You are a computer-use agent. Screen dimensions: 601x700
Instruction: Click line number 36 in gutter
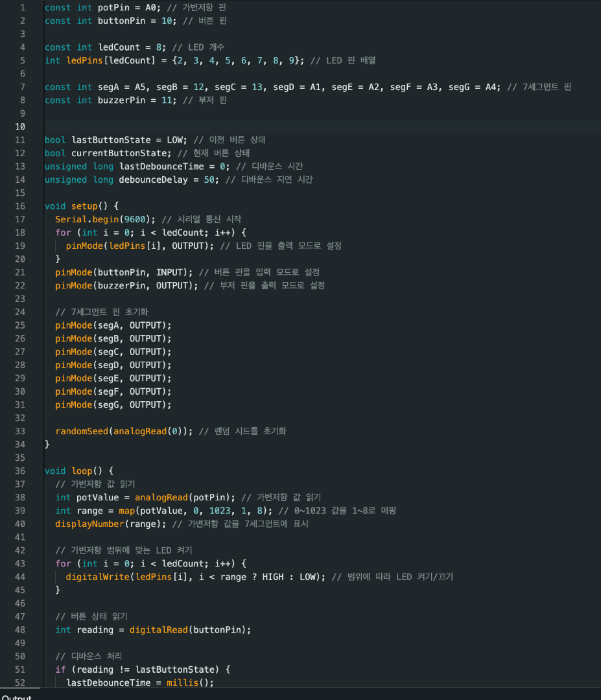click(19, 471)
